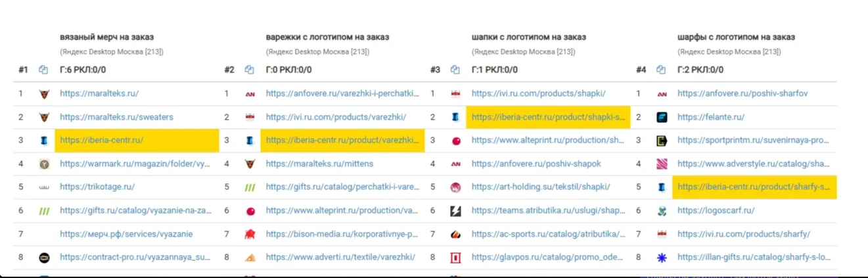The width and height of the screenshot is (868, 278).
Task: Open https://logoscarf.ru/ link
Action: [716, 210]
